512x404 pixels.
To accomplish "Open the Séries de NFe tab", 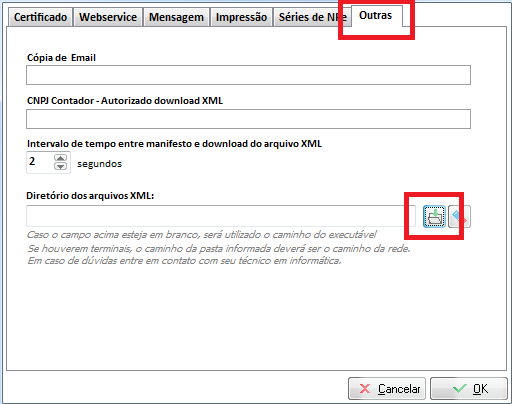I will 312,17.
